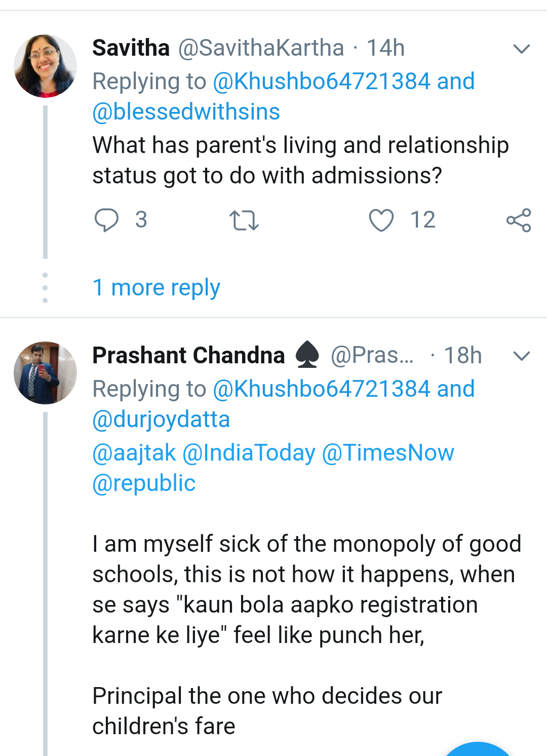
Task: Tap the blue compose tweet floating button
Action: (476, 751)
